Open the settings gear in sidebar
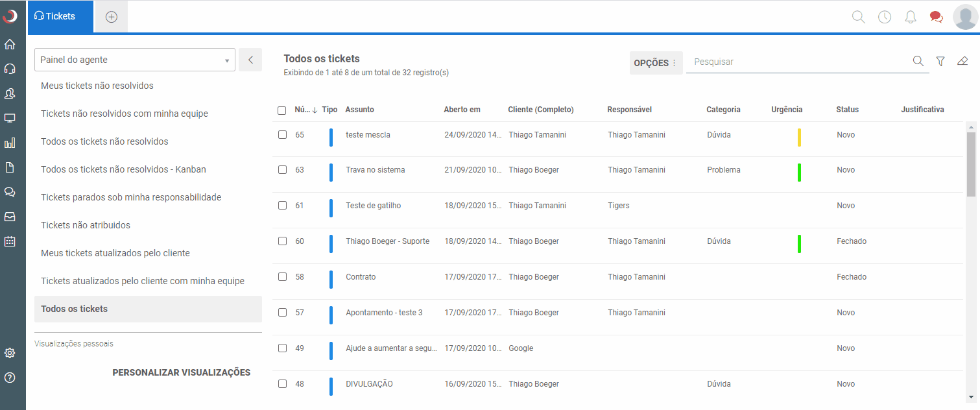This screenshot has height=410, width=980. point(10,353)
